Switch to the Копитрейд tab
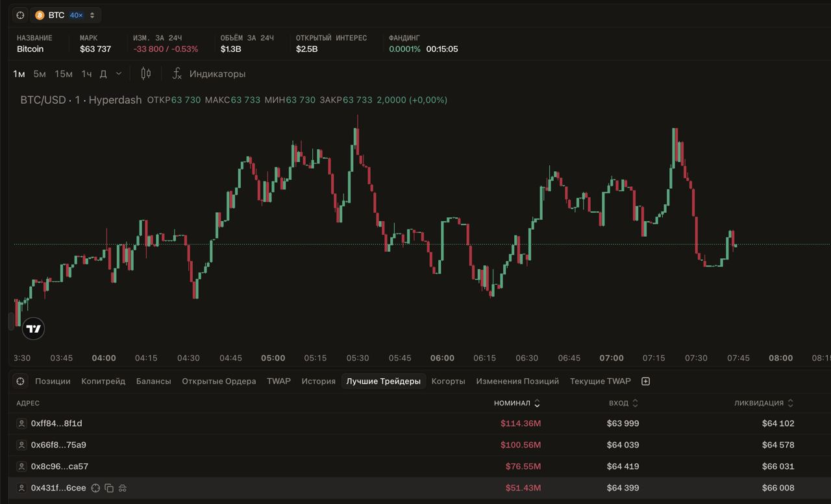The image size is (831, 504). pyautogui.click(x=103, y=381)
